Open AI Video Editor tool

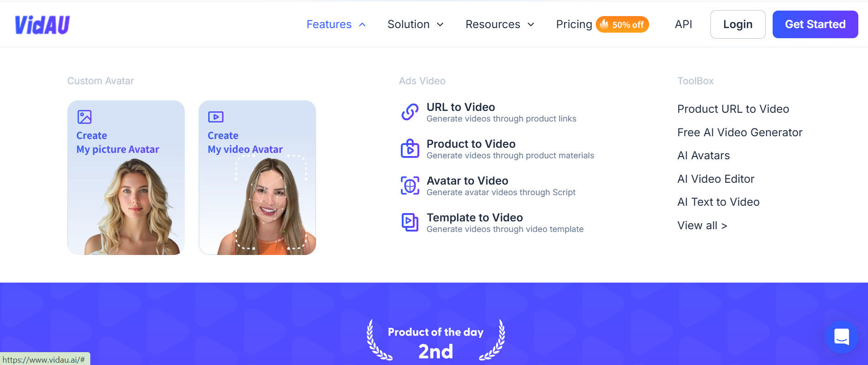[x=716, y=179]
